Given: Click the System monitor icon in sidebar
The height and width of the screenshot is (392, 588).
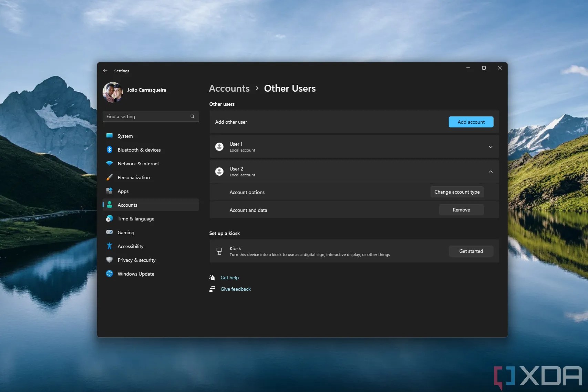Looking at the screenshot, I should [110, 136].
